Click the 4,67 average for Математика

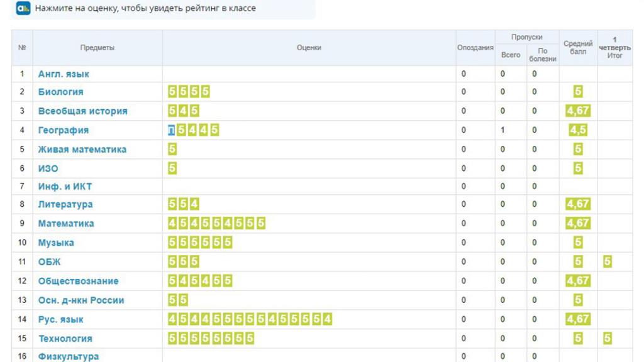[x=578, y=223]
